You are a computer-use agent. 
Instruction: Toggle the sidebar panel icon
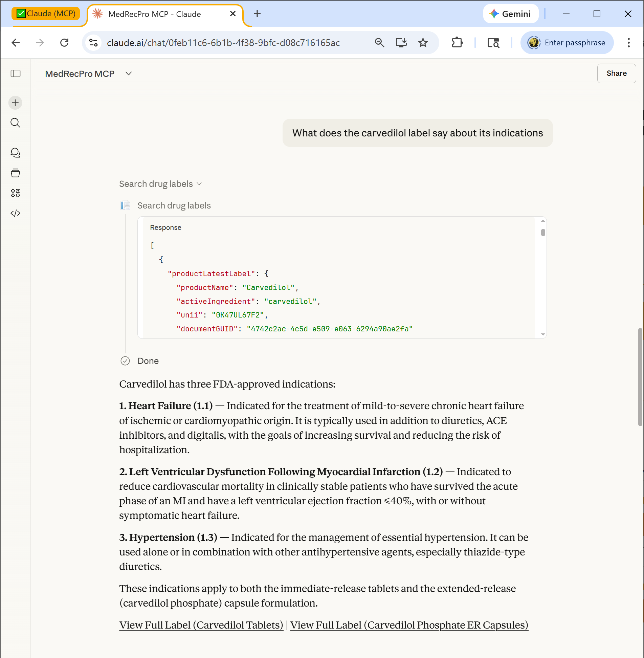tap(16, 73)
